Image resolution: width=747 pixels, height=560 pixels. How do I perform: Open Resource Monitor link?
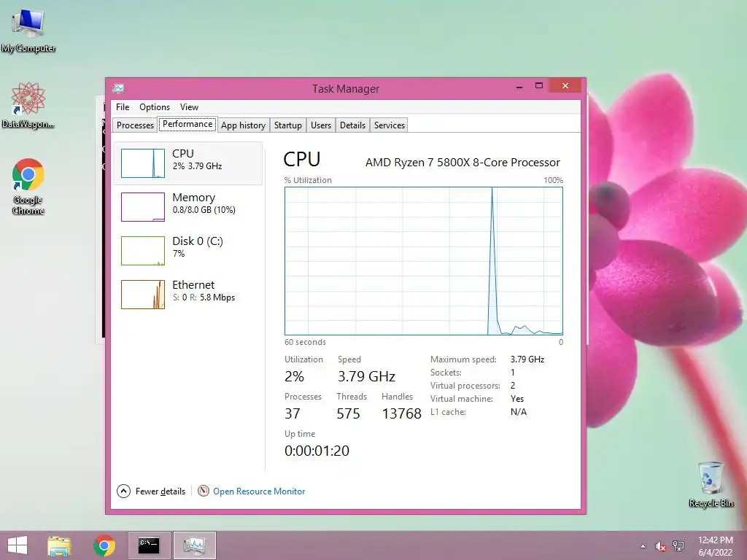pyautogui.click(x=259, y=491)
